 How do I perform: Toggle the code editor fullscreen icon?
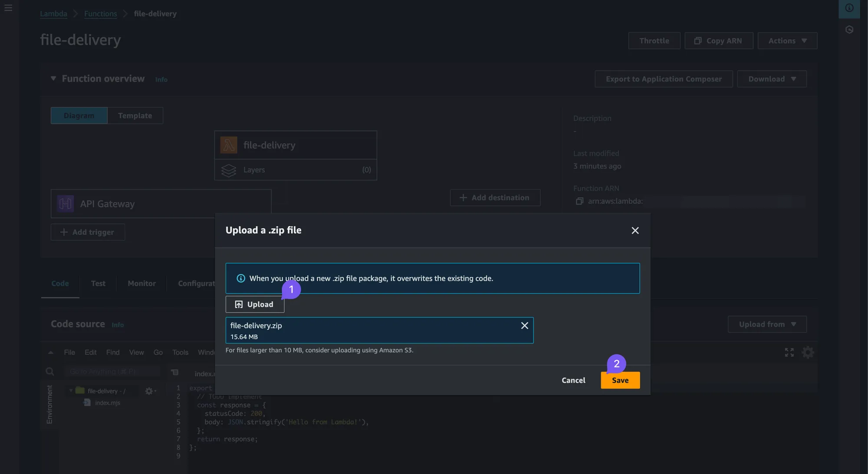click(789, 353)
